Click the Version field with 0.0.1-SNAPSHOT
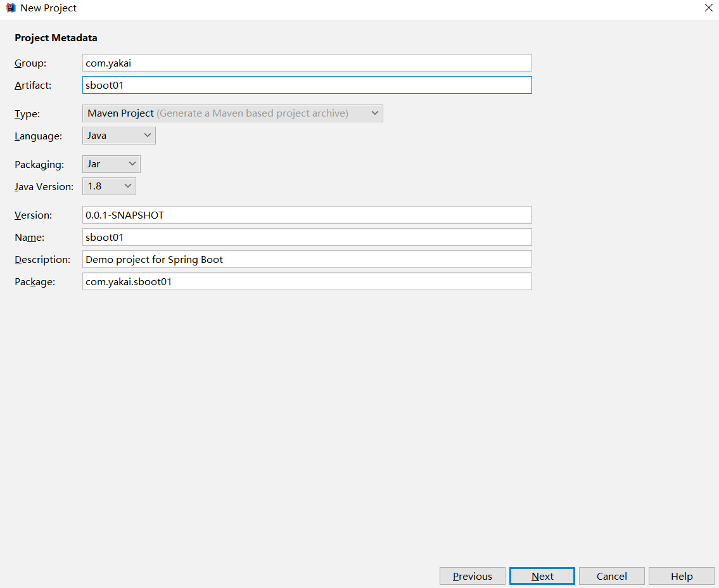This screenshot has width=719, height=588. pyautogui.click(x=307, y=215)
